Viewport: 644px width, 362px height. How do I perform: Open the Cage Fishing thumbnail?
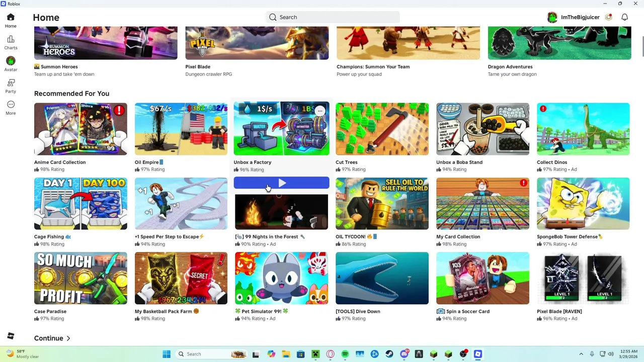(x=80, y=204)
